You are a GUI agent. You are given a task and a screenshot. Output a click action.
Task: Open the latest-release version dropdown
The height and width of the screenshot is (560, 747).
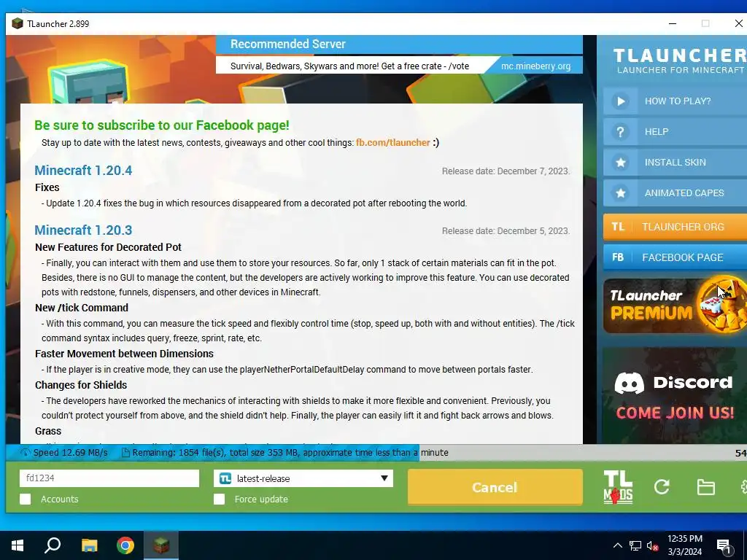coord(303,478)
